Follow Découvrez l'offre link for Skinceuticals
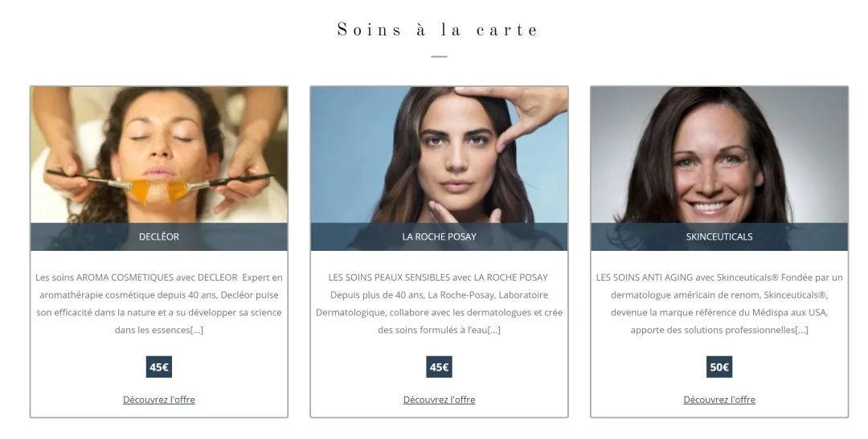 (719, 400)
